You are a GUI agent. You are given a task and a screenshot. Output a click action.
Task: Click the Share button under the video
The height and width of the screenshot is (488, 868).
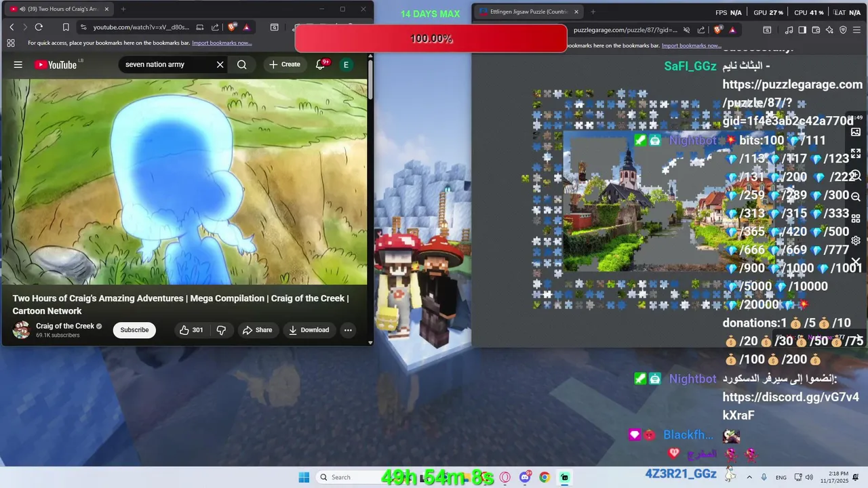pyautogui.click(x=257, y=330)
